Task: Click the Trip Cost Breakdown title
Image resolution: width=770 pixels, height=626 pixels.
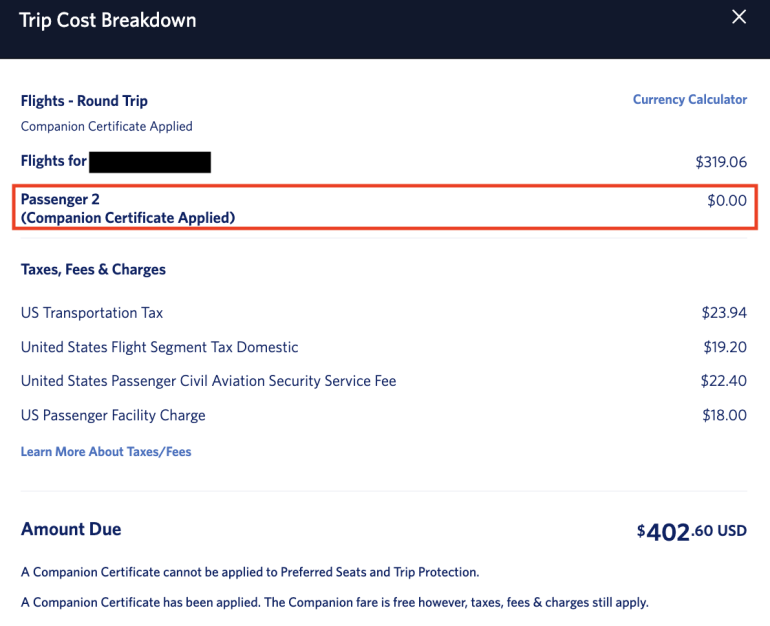Action: [x=108, y=21]
